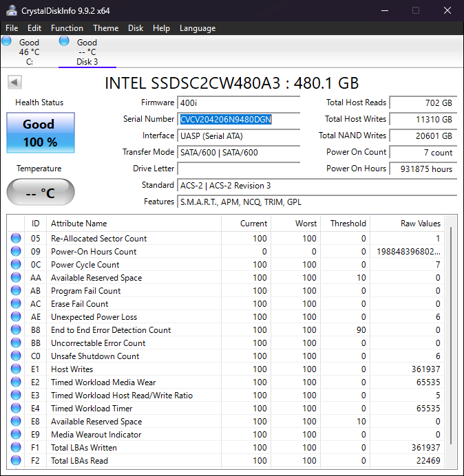Open the File menu
Image resolution: width=464 pixels, height=476 pixels.
pyautogui.click(x=12, y=28)
